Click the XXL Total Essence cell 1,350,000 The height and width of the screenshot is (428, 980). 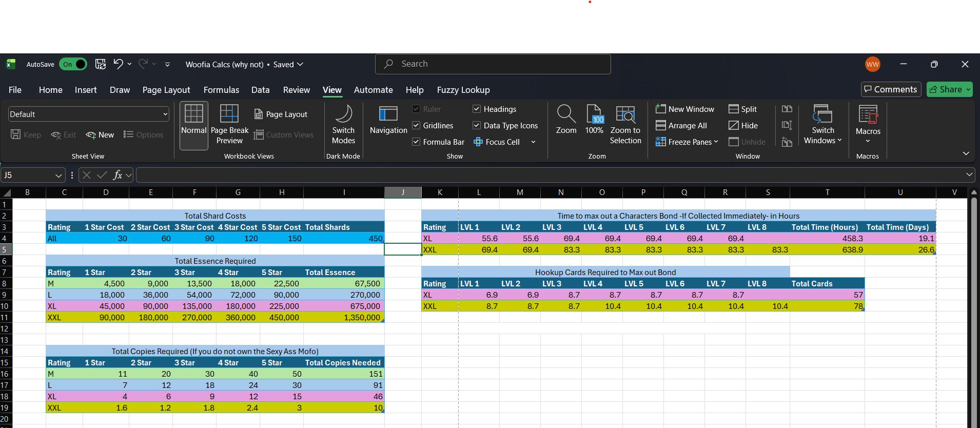(x=344, y=318)
